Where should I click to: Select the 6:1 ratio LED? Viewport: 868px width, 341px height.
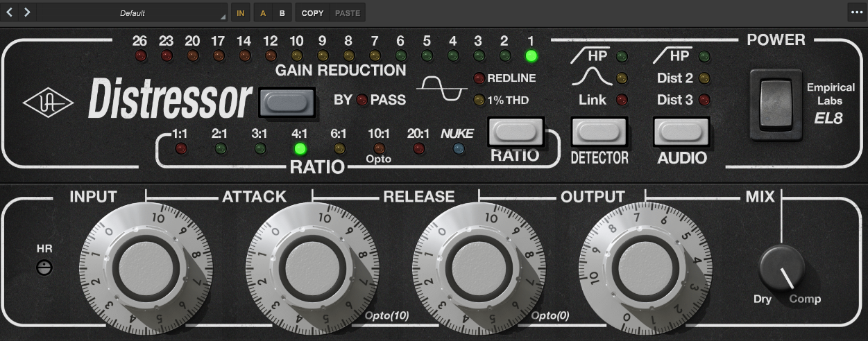click(x=339, y=148)
